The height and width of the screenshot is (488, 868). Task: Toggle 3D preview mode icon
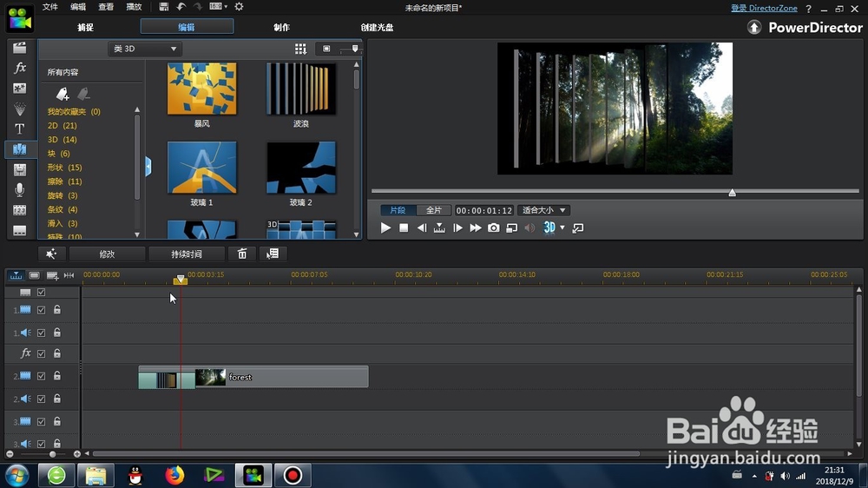pos(549,228)
